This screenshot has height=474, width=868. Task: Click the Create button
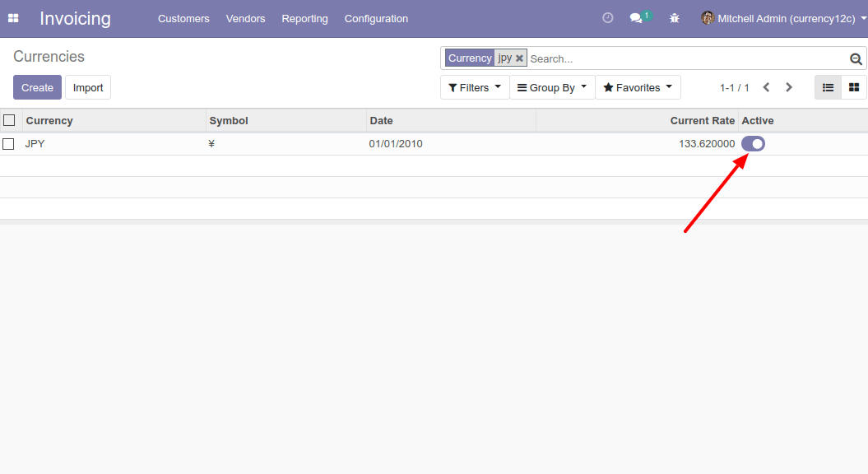37,87
